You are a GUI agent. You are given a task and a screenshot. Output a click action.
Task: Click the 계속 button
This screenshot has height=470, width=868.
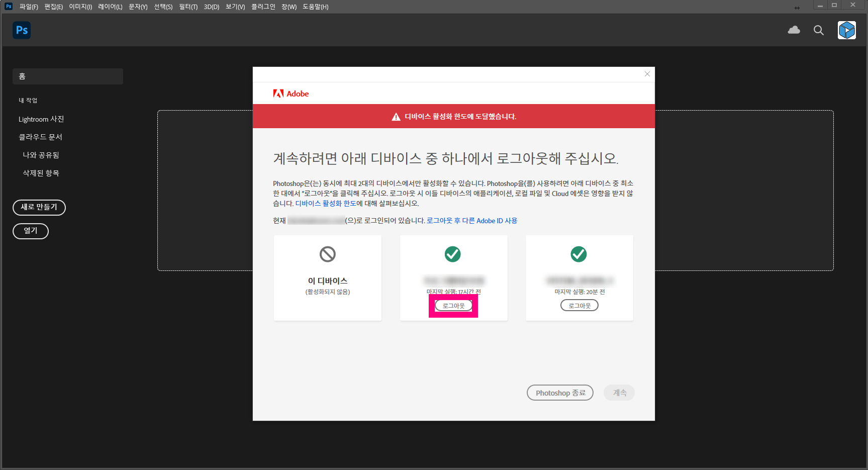click(620, 393)
